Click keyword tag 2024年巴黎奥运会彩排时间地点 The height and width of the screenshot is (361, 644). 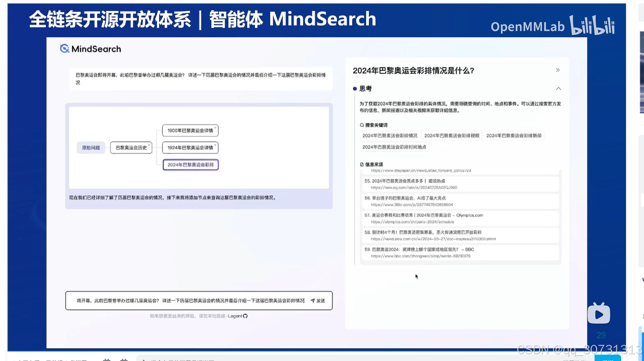coord(394,147)
